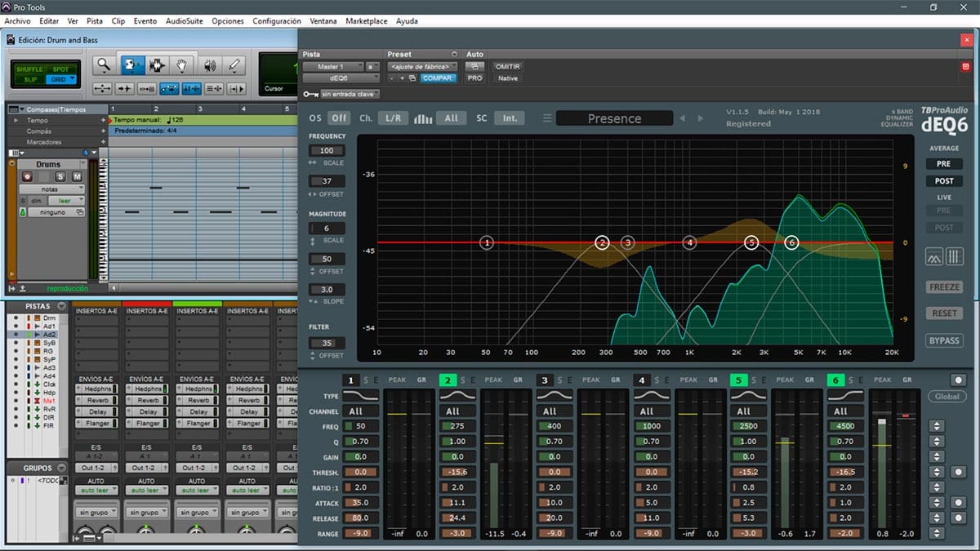Click the FILTER offset 35 field

327,344
